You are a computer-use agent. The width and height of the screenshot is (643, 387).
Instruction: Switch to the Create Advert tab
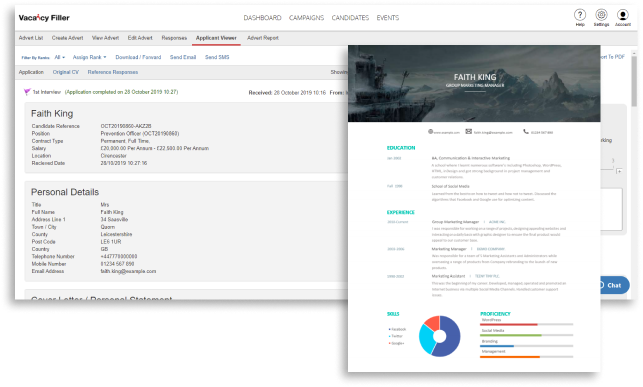[67, 38]
